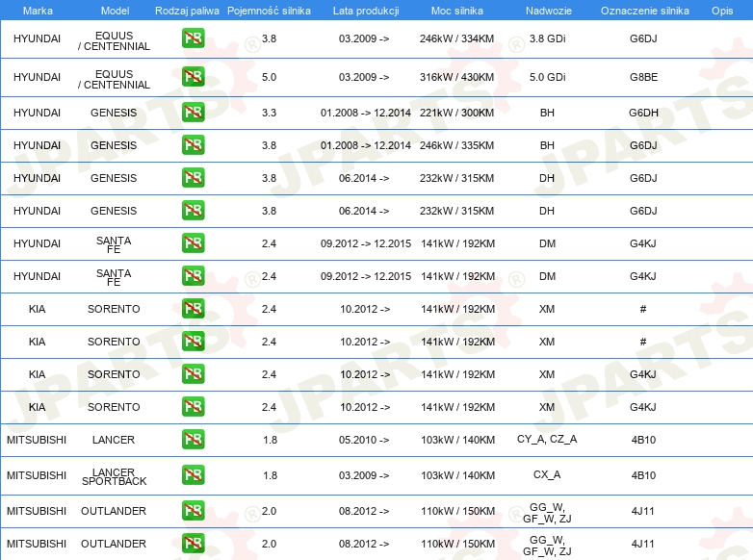Click the 221kW / 300KM power cell
The width and height of the screenshot is (753, 560).
[x=457, y=113]
